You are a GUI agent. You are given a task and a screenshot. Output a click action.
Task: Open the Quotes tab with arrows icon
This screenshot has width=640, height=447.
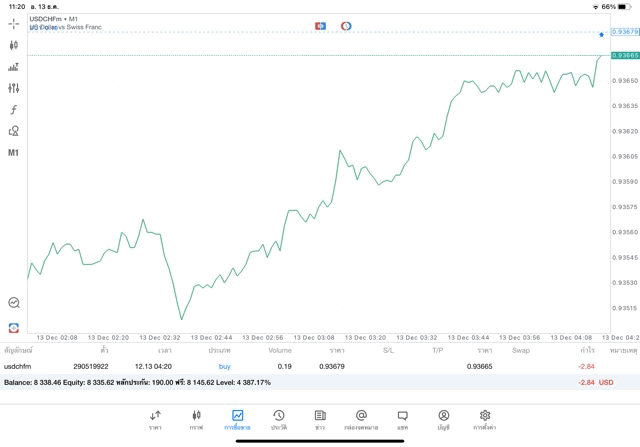[x=155, y=420]
